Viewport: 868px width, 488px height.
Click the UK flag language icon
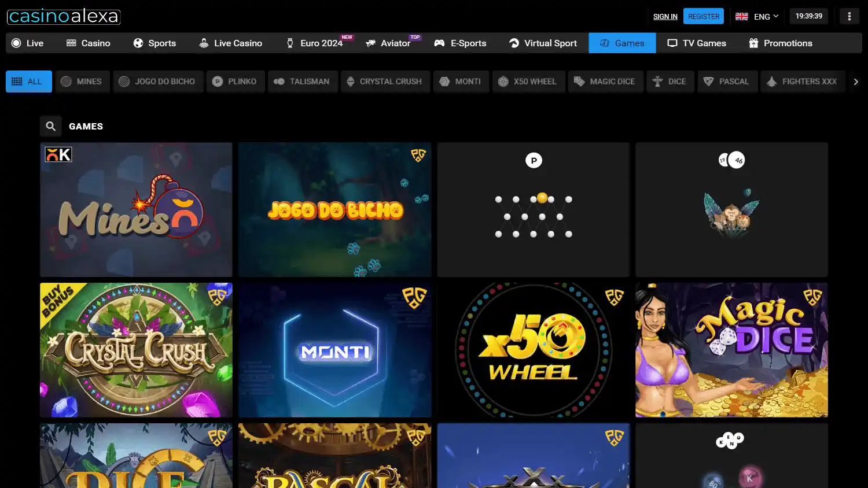coord(742,16)
